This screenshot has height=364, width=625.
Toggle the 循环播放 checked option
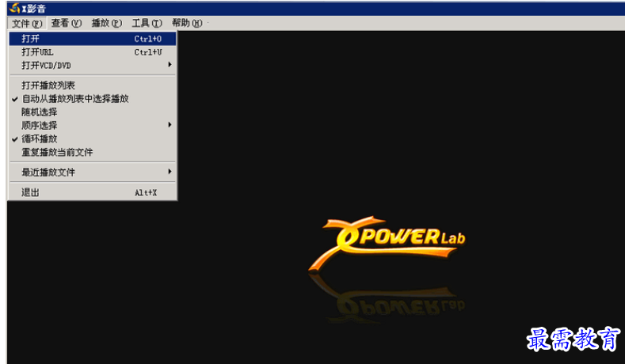point(93,138)
